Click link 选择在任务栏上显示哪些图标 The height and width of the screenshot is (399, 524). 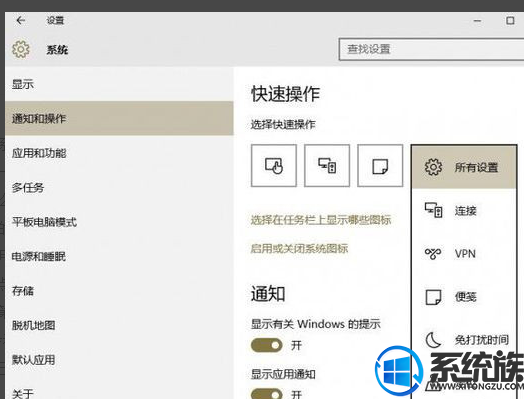click(x=321, y=220)
